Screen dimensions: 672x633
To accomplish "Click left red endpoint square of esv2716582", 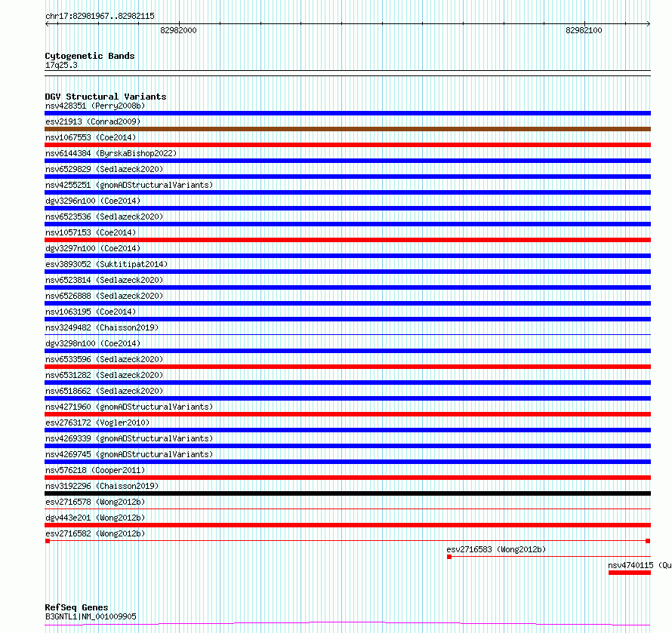I will (48, 541).
